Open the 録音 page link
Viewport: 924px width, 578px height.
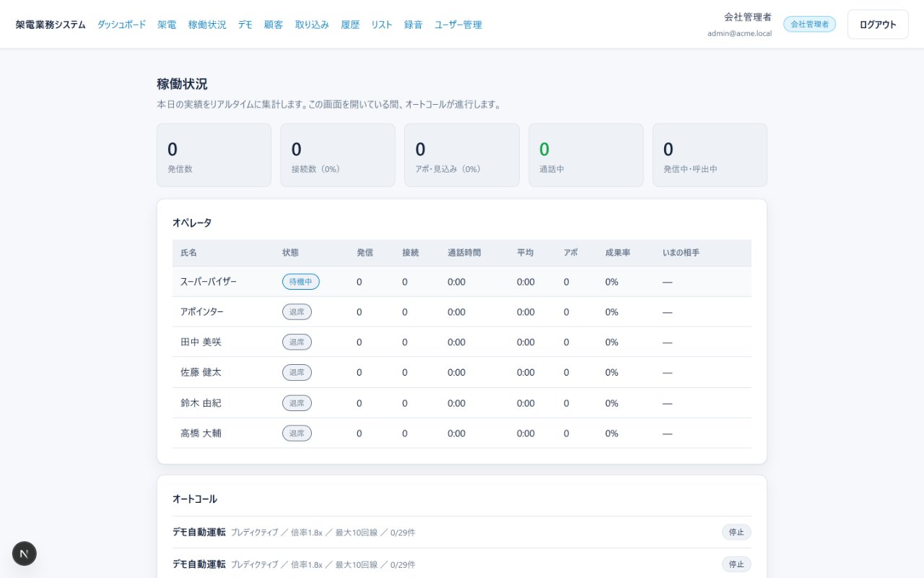[x=414, y=25]
